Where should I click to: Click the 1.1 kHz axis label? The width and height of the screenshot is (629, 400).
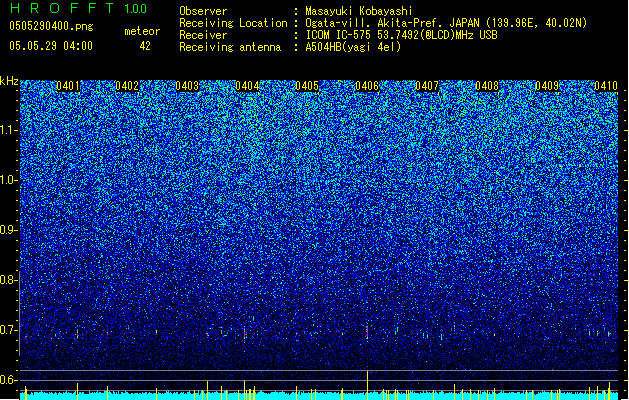click(x=8, y=130)
